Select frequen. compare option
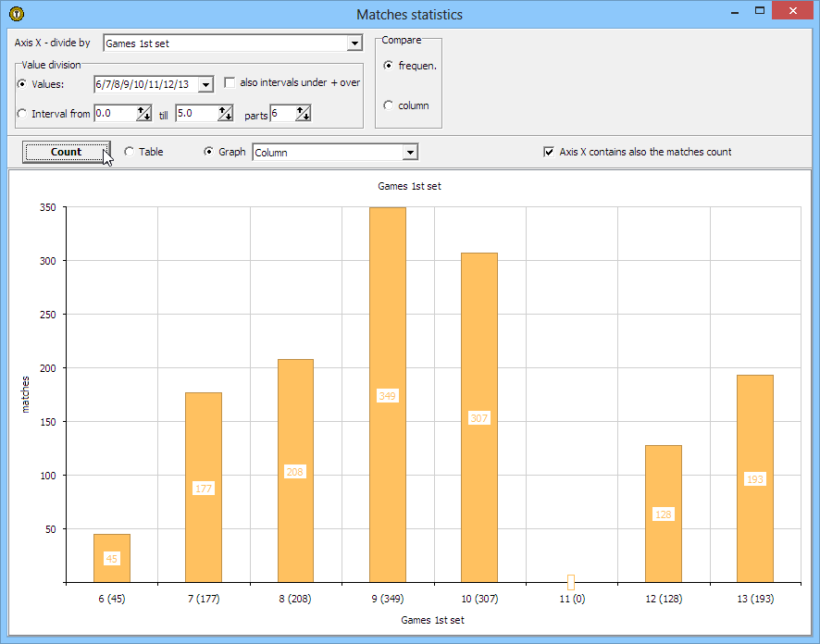820x644 pixels. click(x=388, y=65)
